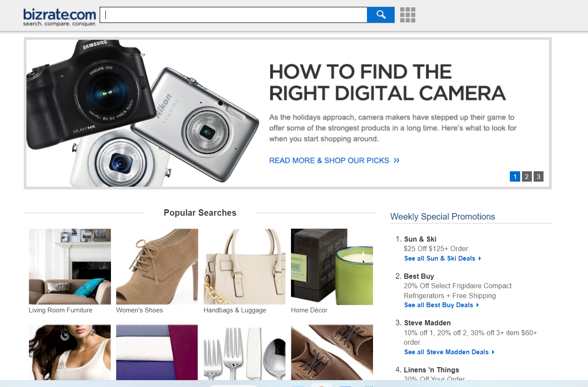Follow the "See all Steve Madden Deals" link
Screen dimensions: 588x387
pos(449,352)
